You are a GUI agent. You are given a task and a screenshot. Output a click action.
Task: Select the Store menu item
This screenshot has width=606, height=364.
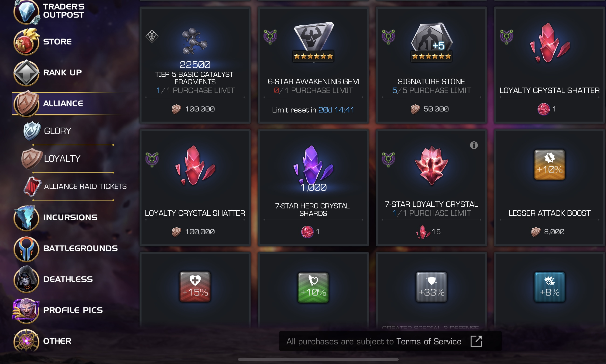click(x=57, y=41)
